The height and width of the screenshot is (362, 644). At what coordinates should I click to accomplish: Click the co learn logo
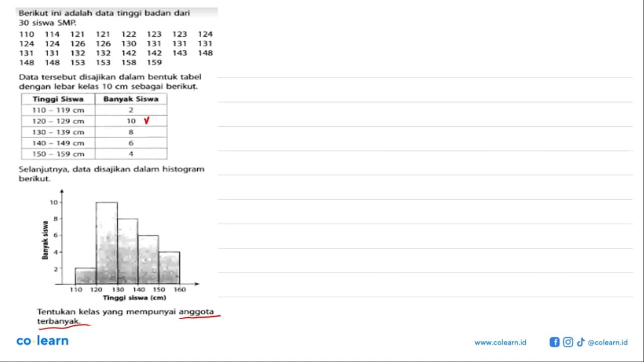pyautogui.click(x=42, y=341)
